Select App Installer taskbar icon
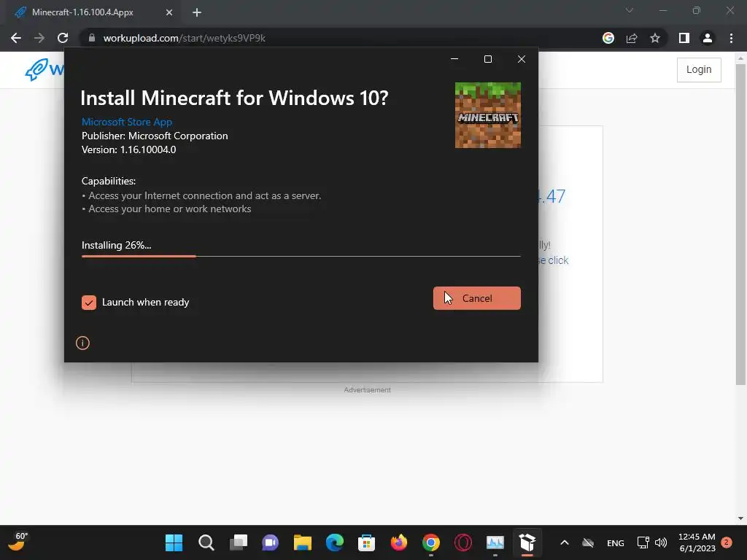 coord(527,542)
